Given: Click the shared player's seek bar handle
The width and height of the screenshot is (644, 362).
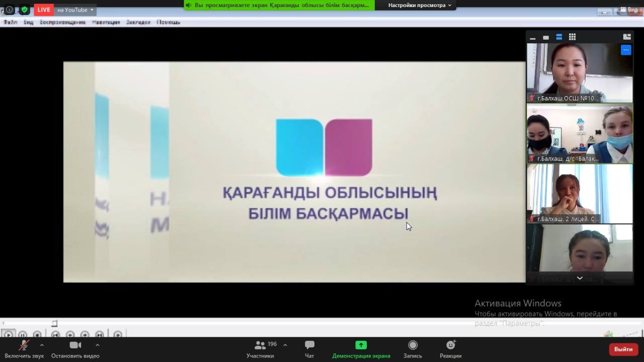Looking at the screenshot, I should (x=54, y=323).
